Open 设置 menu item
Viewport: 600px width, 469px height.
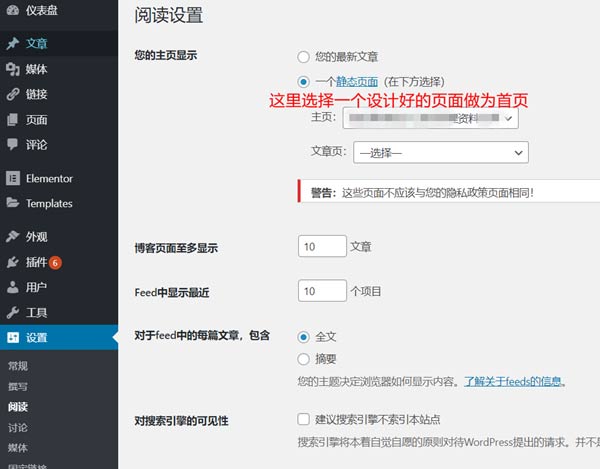coord(59,337)
